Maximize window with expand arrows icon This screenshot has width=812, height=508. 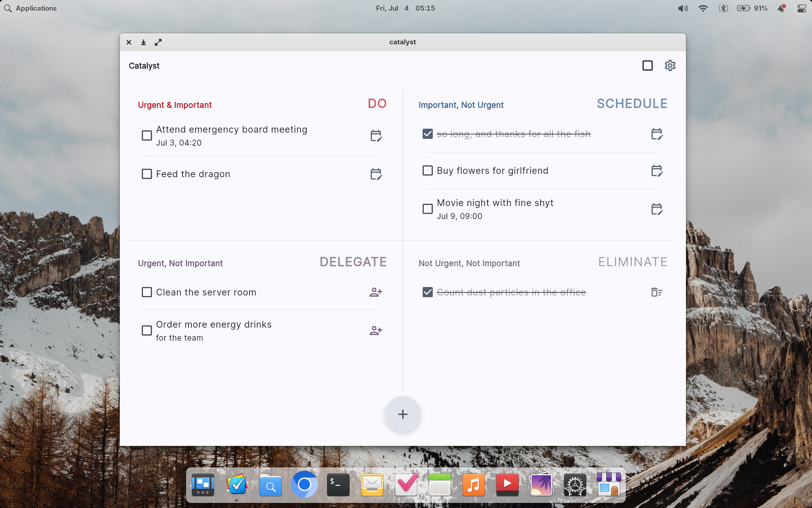coord(158,42)
